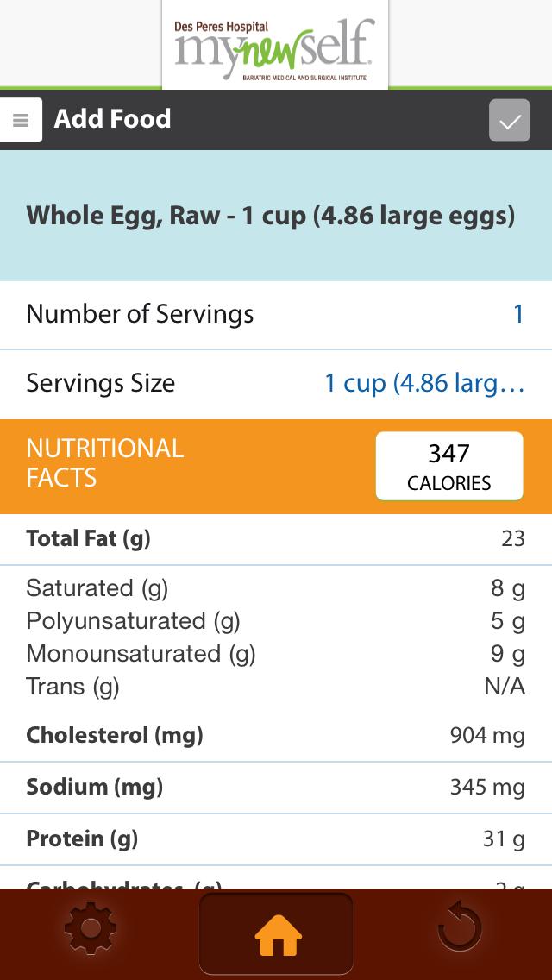The image size is (552, 980).
Task: Tap the Nutritional Facts heading
Action: [x=105, y=463]
